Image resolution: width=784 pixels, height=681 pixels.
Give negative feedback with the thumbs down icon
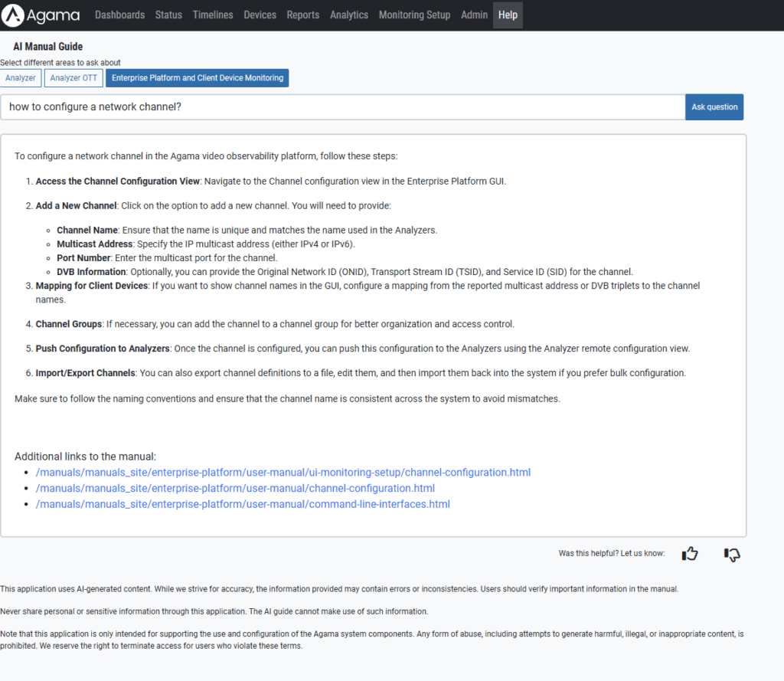[731, 553]
